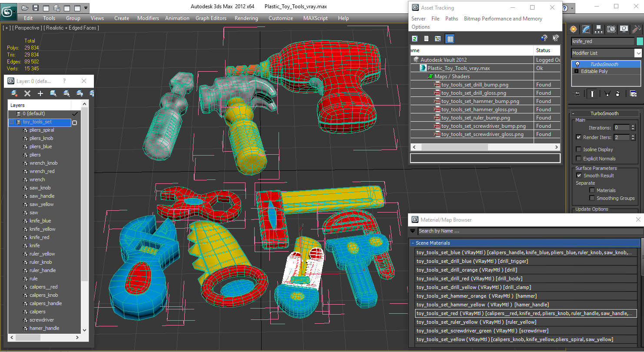This screenshot has width=644, height=352.
Task: Enable Isoline Display checkbox
Action: (x=578, y=149)
